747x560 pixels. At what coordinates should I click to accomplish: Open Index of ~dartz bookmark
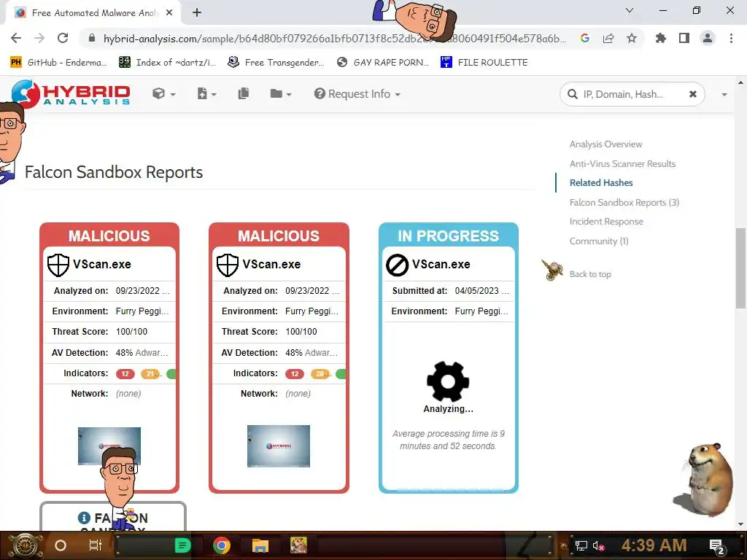click(x=167, y=63)
